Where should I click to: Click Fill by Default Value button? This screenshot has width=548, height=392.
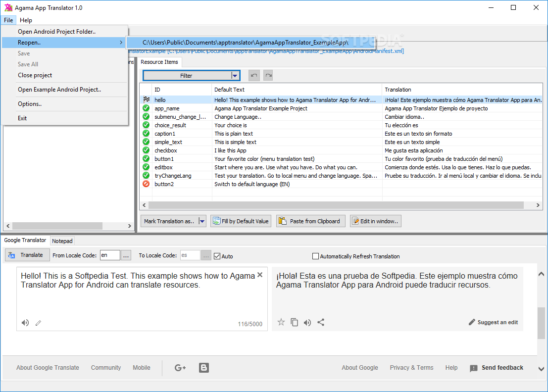point(241,221)
